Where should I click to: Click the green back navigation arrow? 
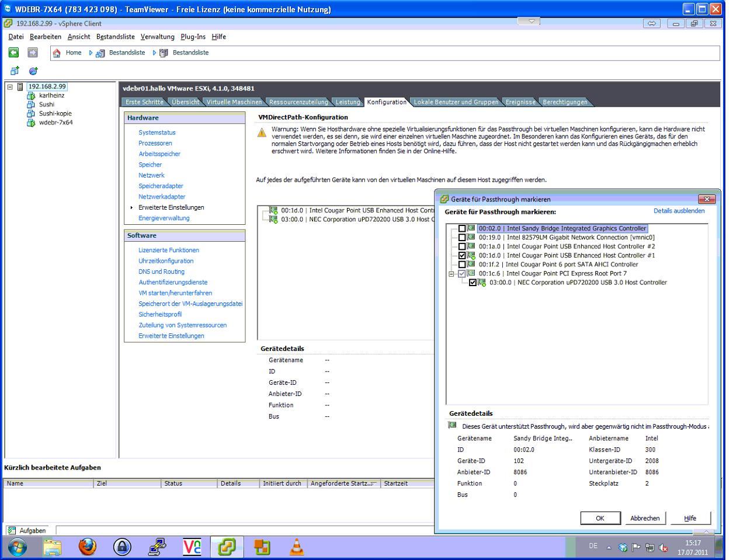point(13,53)
